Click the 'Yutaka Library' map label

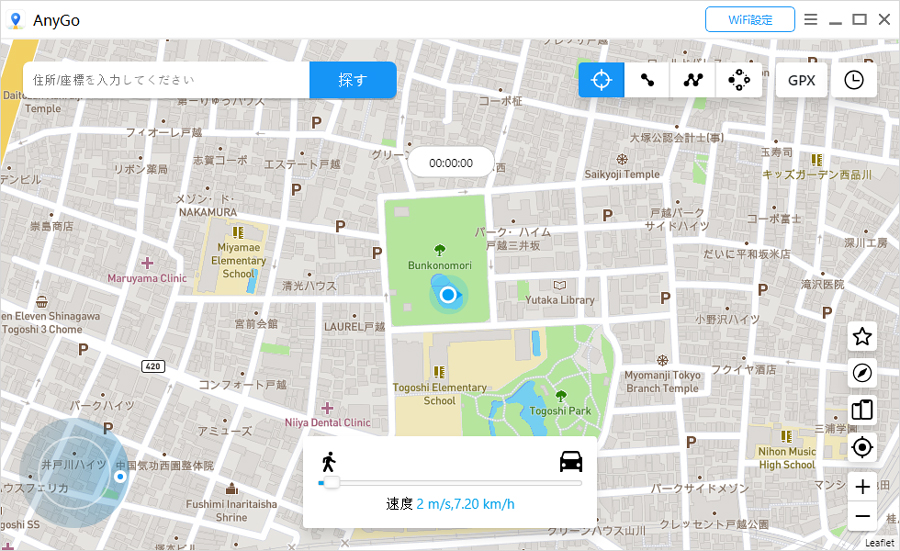click(560, 300)
